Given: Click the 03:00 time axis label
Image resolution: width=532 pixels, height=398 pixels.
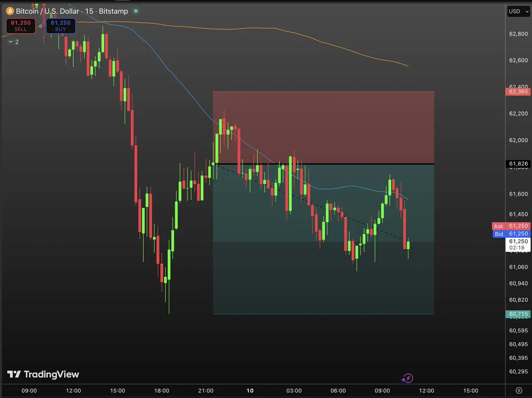Looking at the screenshot, I should [294, 391].
